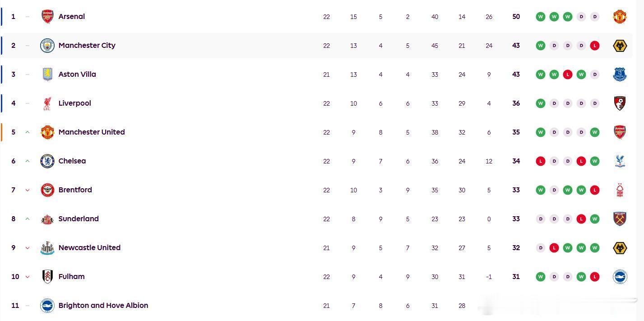
Task: Click Aston Villa's next opponent Everton crest
Action: point(620,74)
